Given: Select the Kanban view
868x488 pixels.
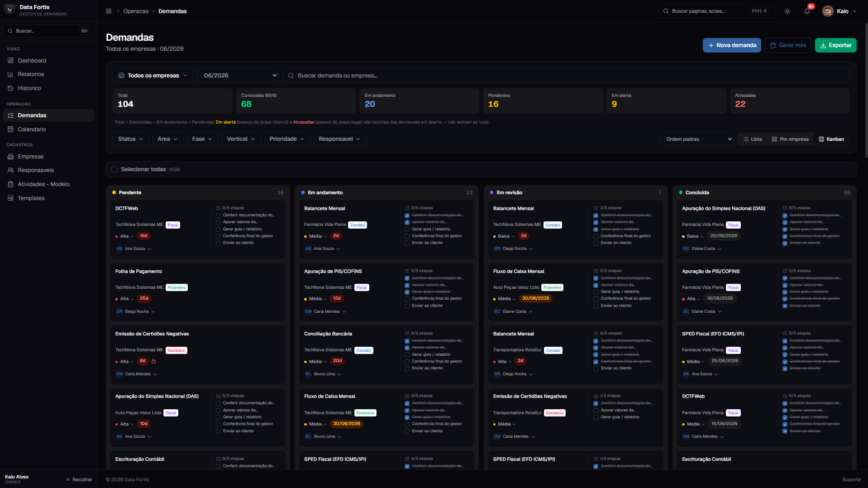Looking at the screenshot, I should tap(831, 139).
